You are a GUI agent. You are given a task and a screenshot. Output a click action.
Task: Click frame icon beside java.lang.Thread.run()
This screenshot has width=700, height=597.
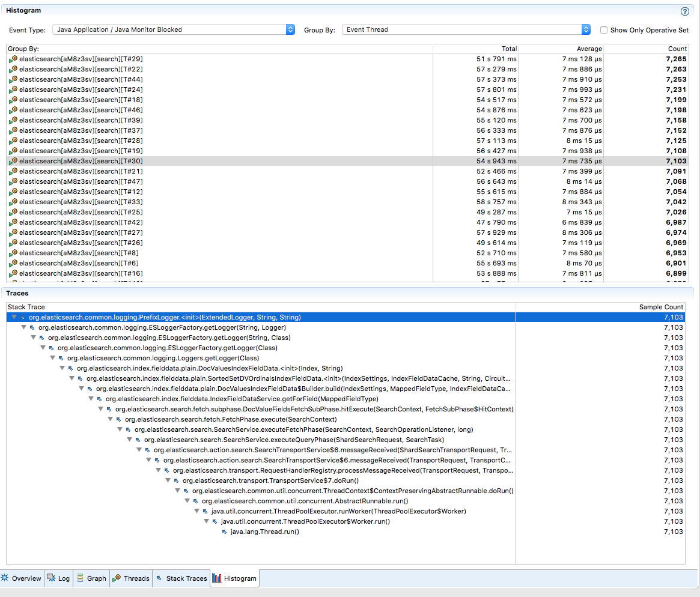pos(225,532)
